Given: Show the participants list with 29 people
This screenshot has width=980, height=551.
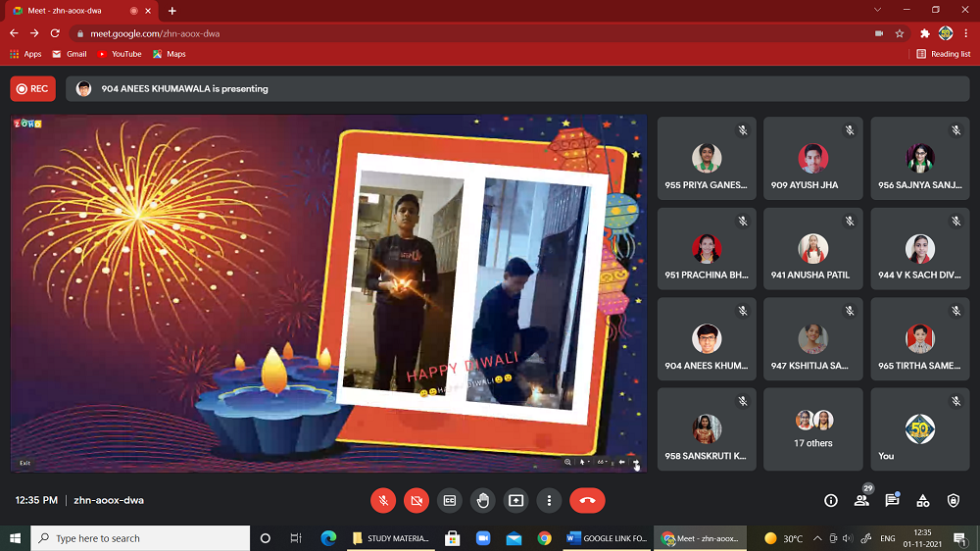Looking at the screenshot, I should (861, 500).
